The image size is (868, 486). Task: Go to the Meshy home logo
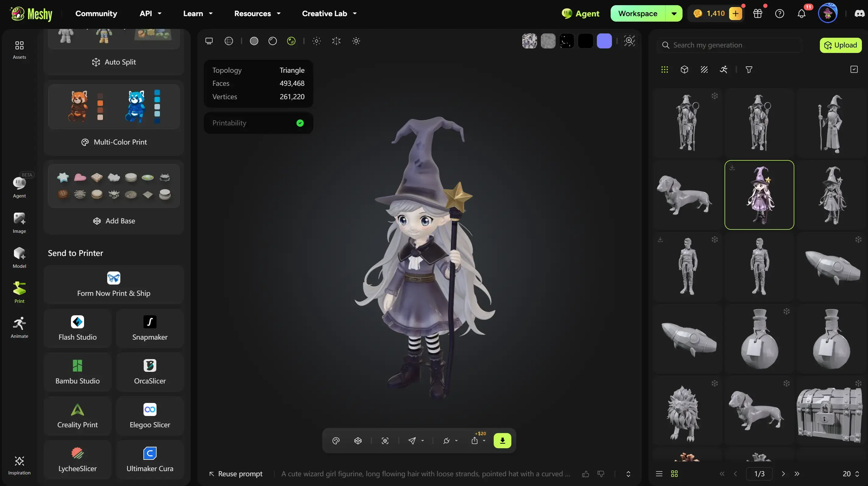[31, 13]
